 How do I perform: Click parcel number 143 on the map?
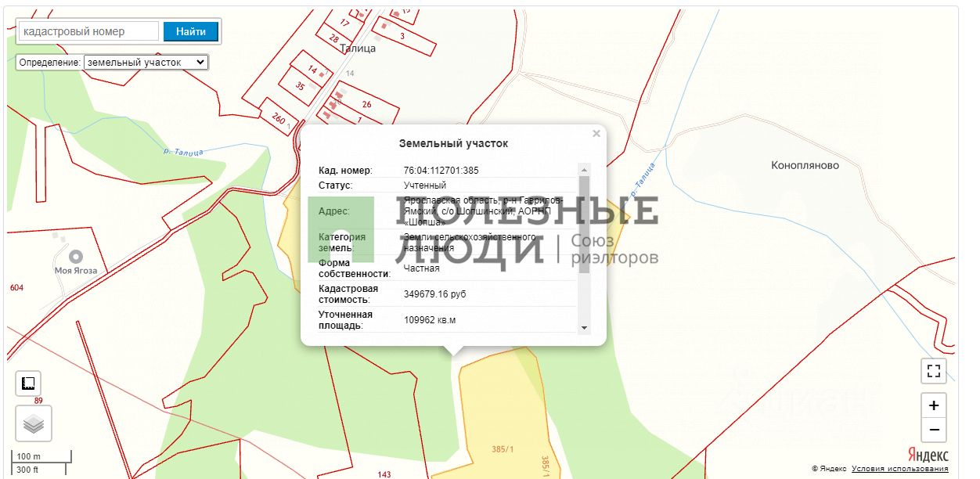coord(384,474)
